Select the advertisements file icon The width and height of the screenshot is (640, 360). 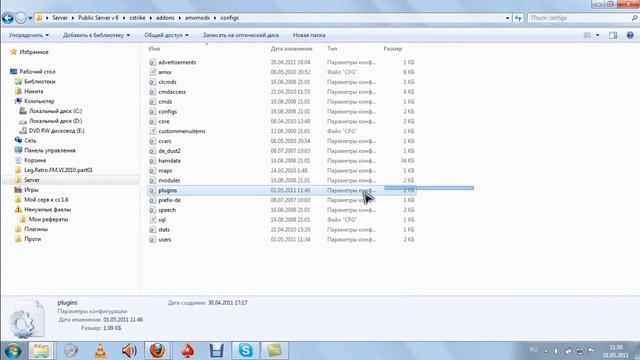(x=152, y=62)
